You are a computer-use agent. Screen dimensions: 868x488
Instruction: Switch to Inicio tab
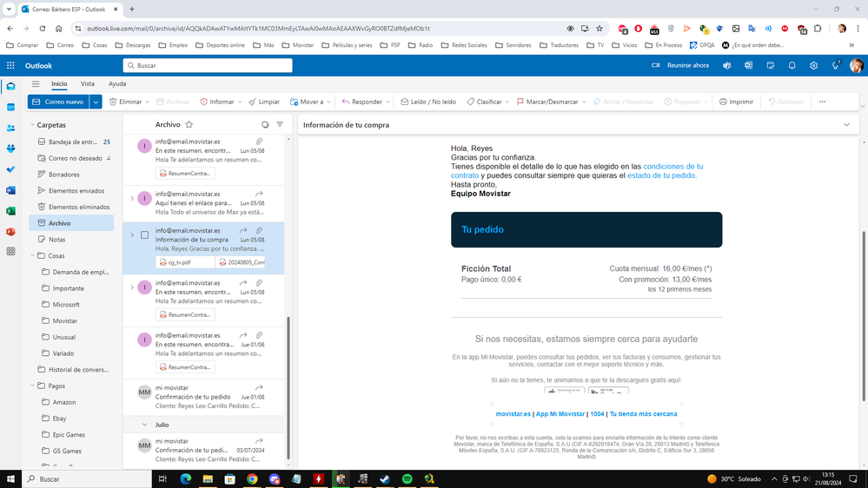[59, 84]
